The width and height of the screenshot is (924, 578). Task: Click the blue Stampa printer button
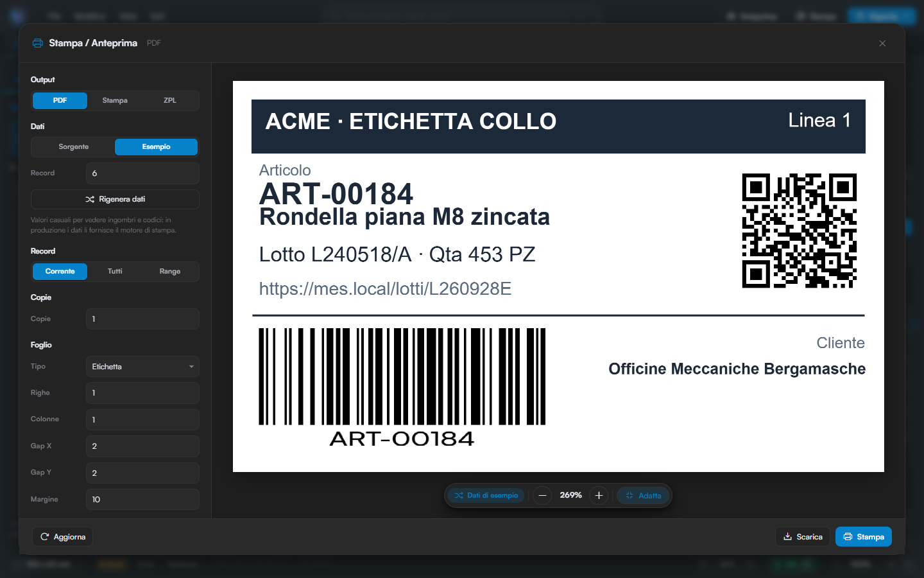864,537
